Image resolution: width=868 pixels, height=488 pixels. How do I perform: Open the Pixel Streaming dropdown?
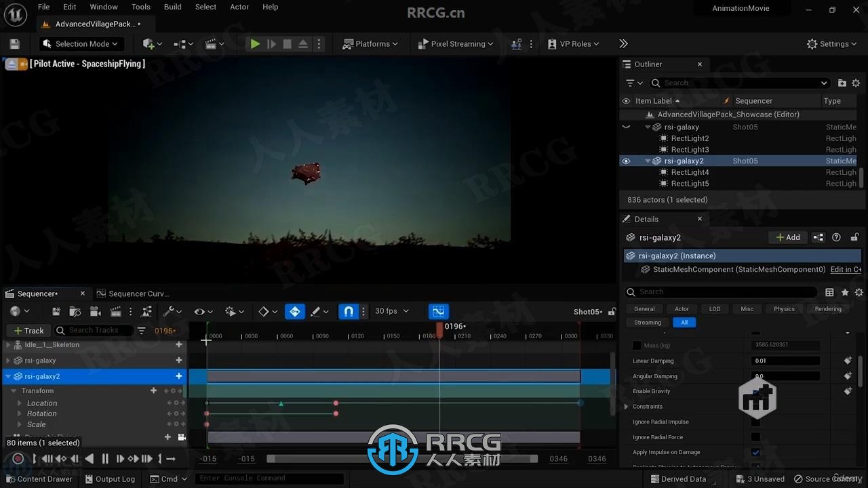coord(456,44)
